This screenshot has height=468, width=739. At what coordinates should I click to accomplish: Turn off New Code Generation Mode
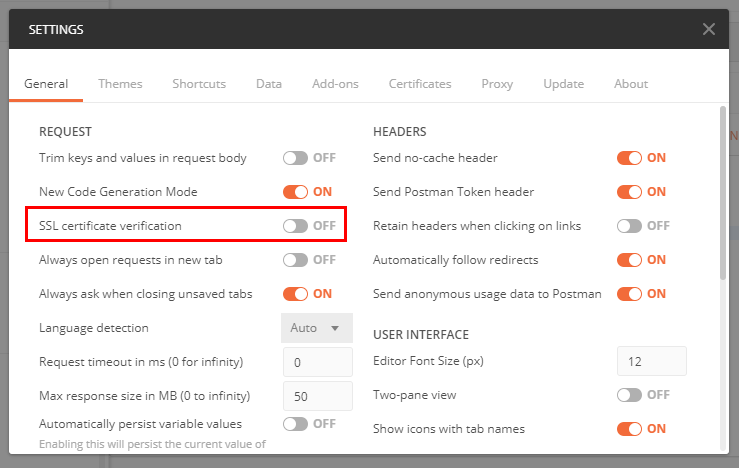tap(296, 192)
